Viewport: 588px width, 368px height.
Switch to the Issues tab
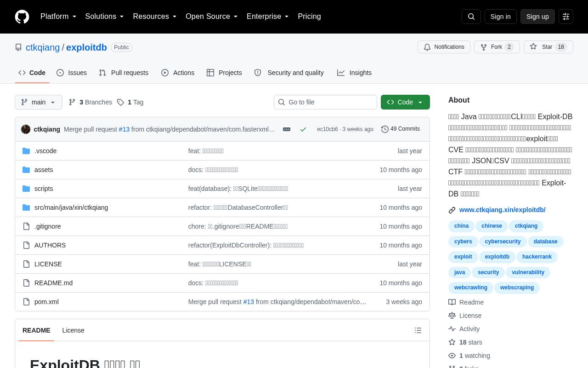point(72,73)
